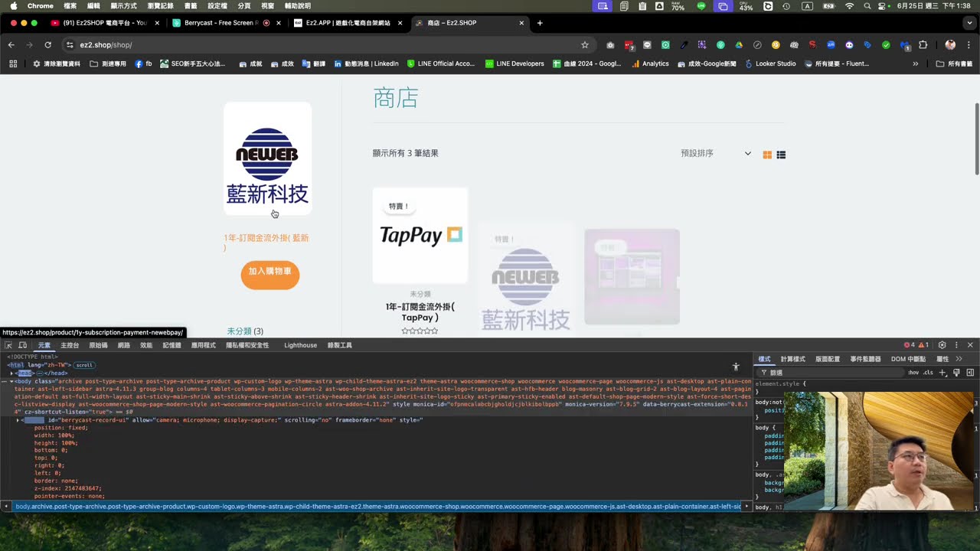Switch product display to list view
Screen dimensions: 980x551
point(781,155)
